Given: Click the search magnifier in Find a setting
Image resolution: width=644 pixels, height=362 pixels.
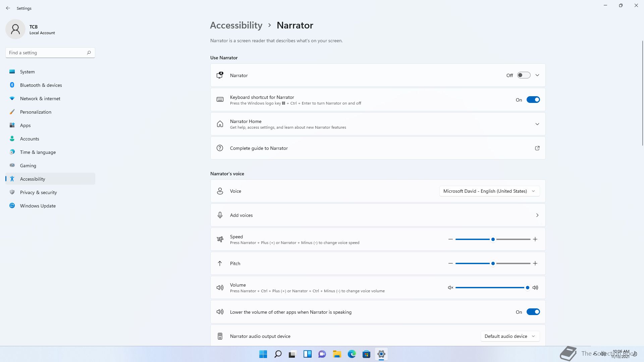Looking at the screenshot, I should coord(89,53).
